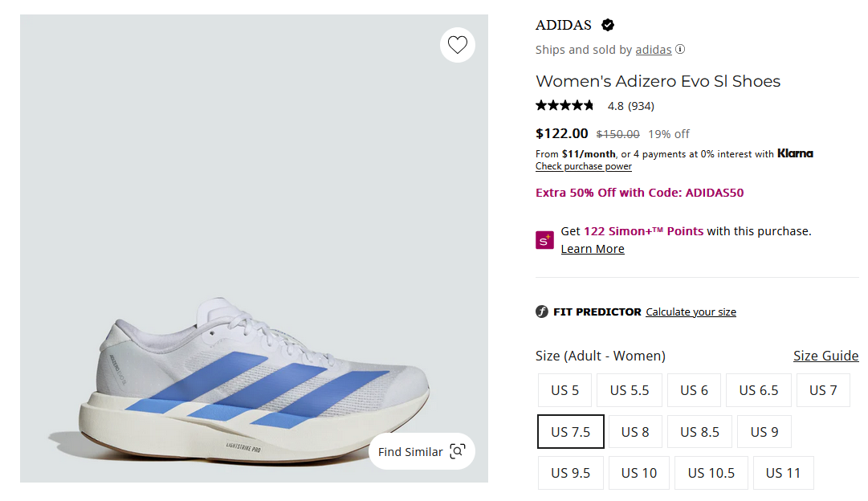Select size US 8.5
Image resolution: width=868 pixels, height=501 pixels.
tap(699, 432)
